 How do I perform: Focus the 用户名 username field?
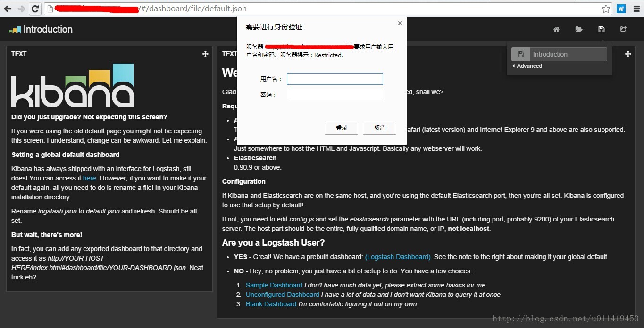pos(335,79)
